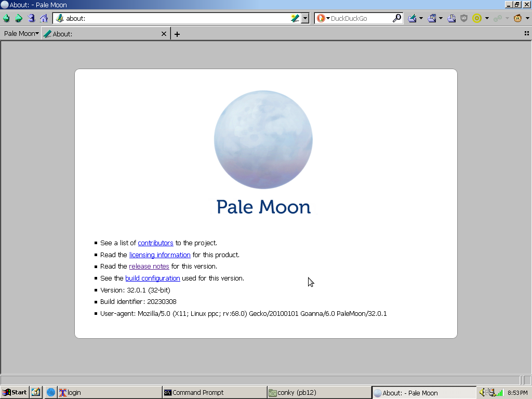Viewport: 532px width, 399px height.
Task: Click the site identity icon in address bar
Action: click(60, 18)
